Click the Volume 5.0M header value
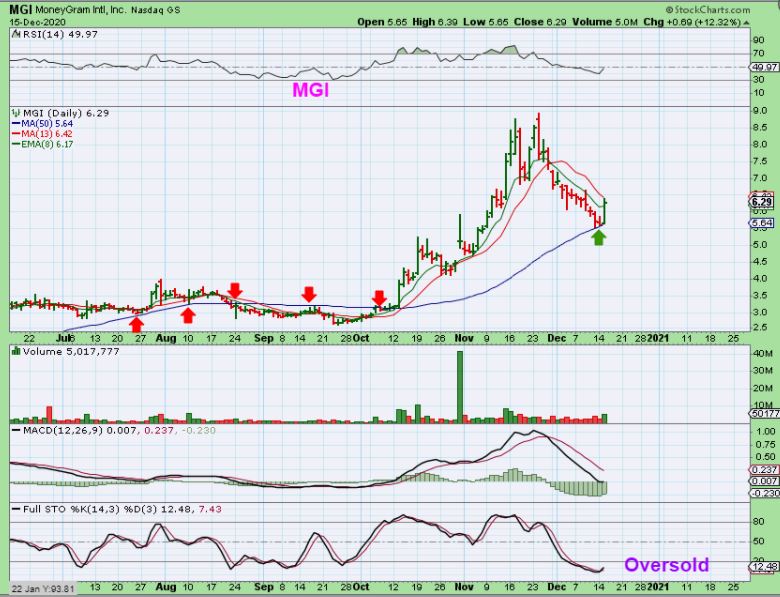The width and height of the screenshot is (780, 597). click(604, 22)
